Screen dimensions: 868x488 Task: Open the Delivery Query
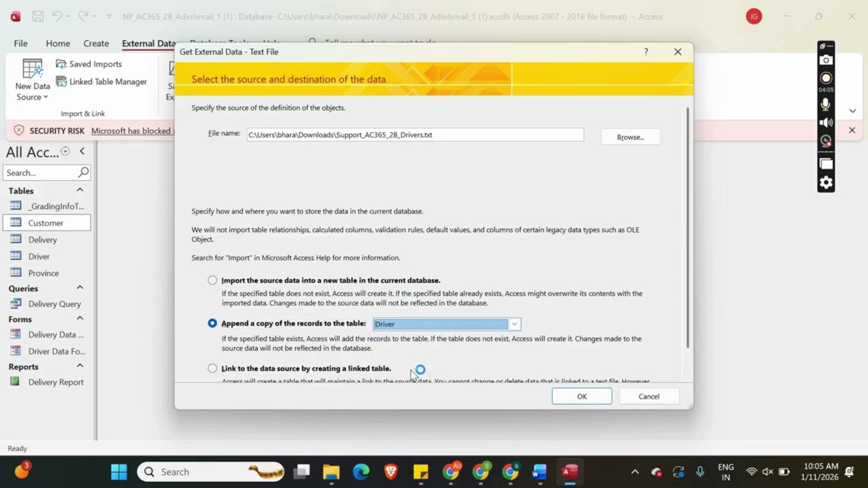pos(47,304)
